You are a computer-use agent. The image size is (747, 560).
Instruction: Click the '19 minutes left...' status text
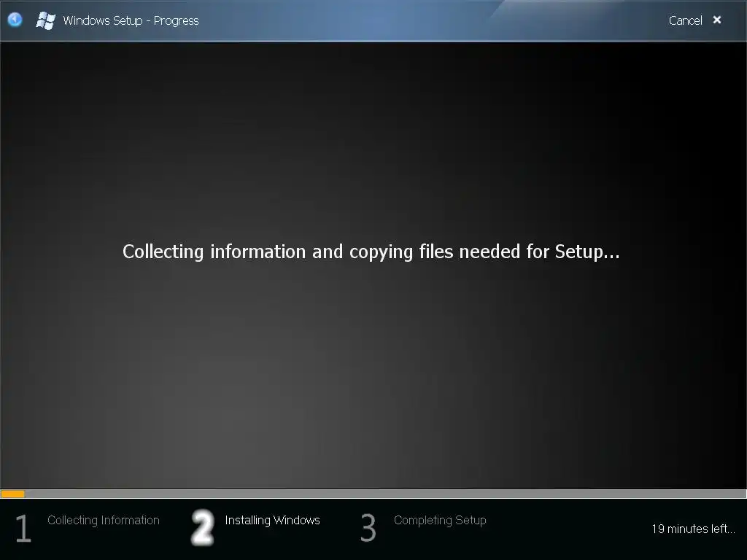[x=693, y=529]
